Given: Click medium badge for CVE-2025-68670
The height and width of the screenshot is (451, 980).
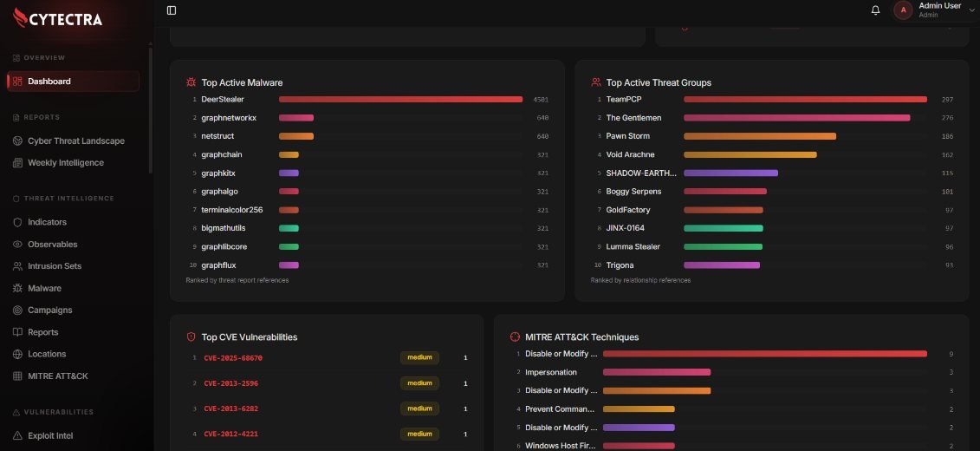Looking at the screenshot, I should pos(420,358).
